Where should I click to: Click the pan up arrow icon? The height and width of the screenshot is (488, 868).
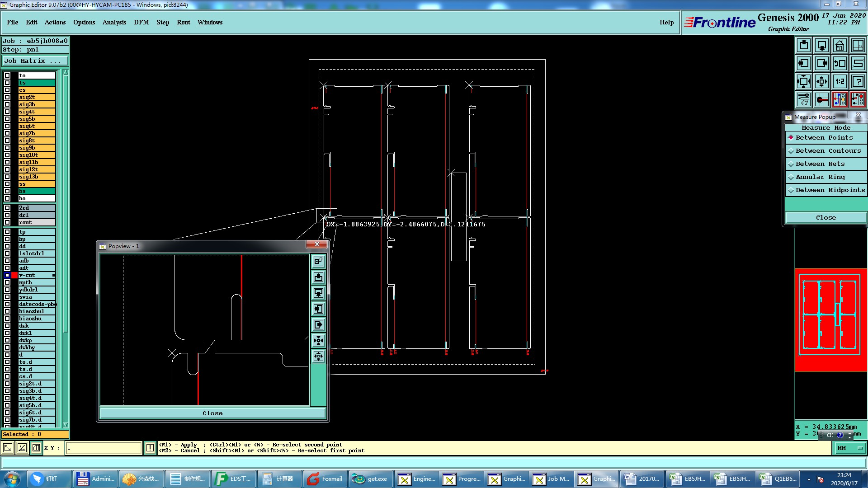pyautogui.click(x=804, y=46)
